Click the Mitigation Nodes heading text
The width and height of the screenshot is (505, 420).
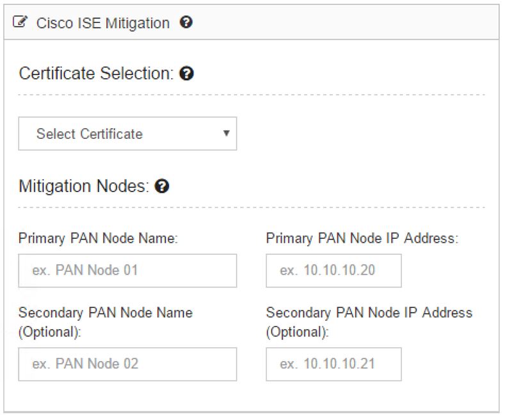tap(84, 186)
